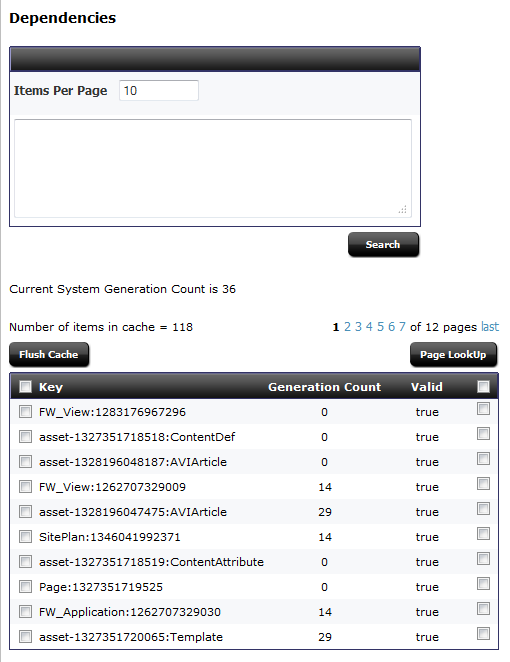Check left box for asset-1327351720065:Template

click(x=25, y=636)
